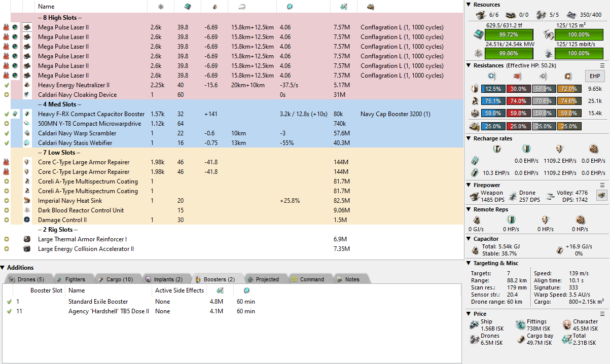Click Large Thermal Armor Reinforcer I rig icon

27,239
